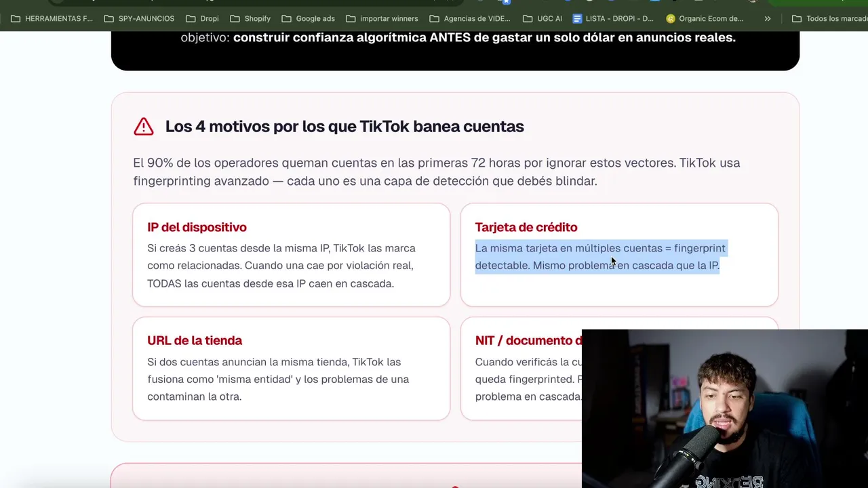Viewport: 868px width, 488px height.
Task: Click the 'Tarjeta de crédito' card title
Action: [x=526, y=227]
